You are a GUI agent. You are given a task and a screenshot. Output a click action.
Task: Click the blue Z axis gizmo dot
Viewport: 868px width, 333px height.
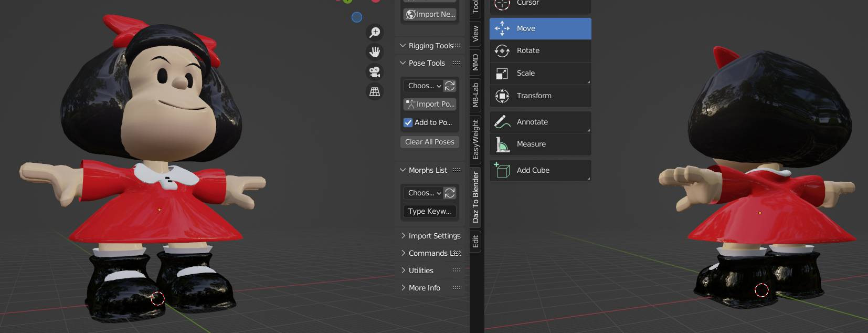coord(357,17)
